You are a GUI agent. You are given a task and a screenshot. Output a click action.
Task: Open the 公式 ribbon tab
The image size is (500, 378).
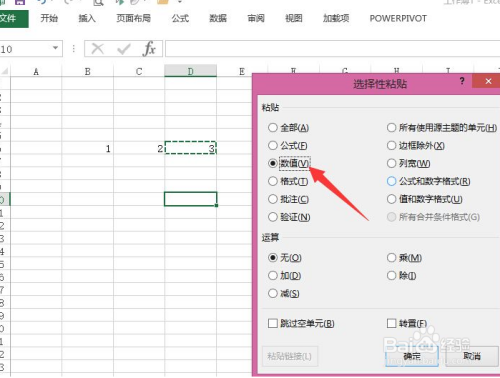(180, 18)
